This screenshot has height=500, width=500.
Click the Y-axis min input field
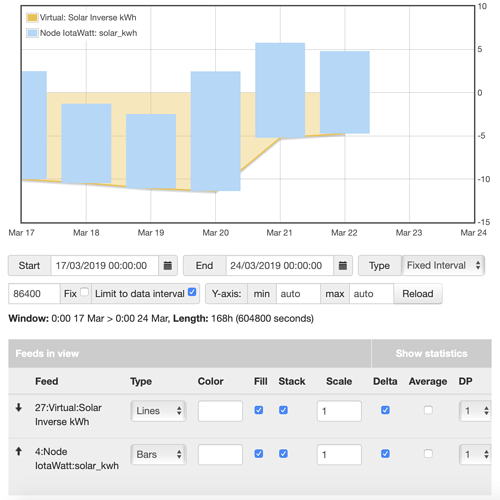tap(298, 294)
